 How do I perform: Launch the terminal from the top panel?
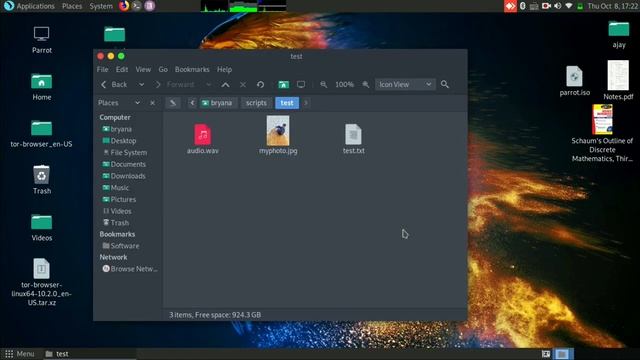pyautogui.click(x=137, y=6)
